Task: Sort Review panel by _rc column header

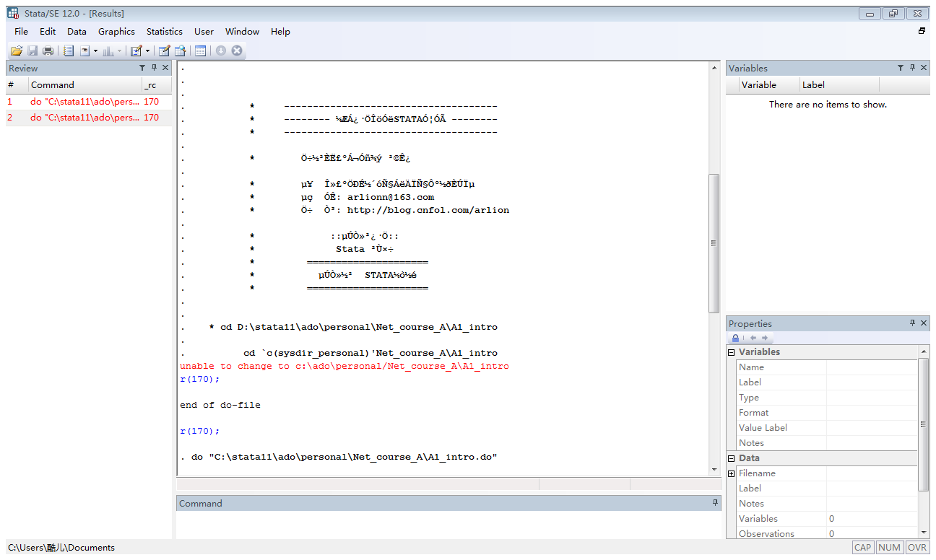Action: (156, 84)
